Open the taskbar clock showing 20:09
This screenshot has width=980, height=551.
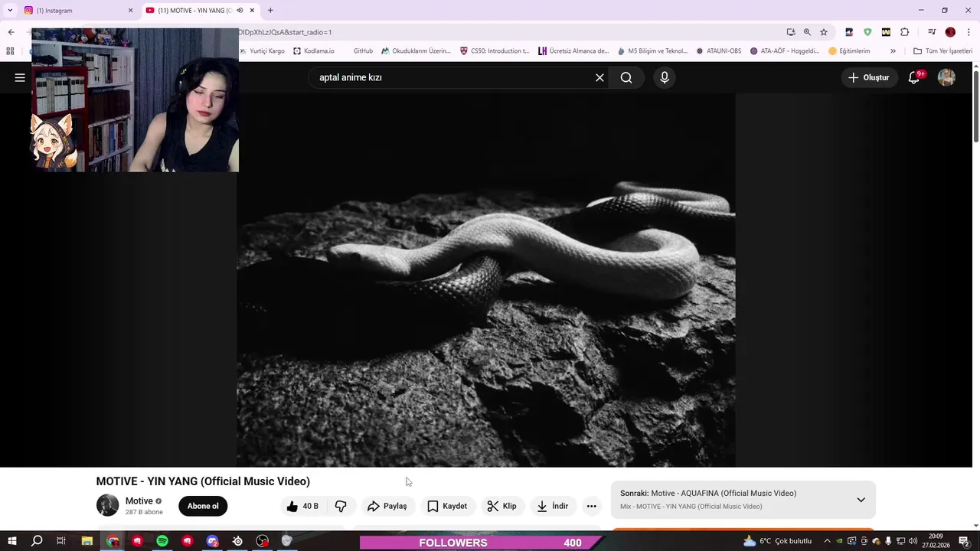coord(936,541)
